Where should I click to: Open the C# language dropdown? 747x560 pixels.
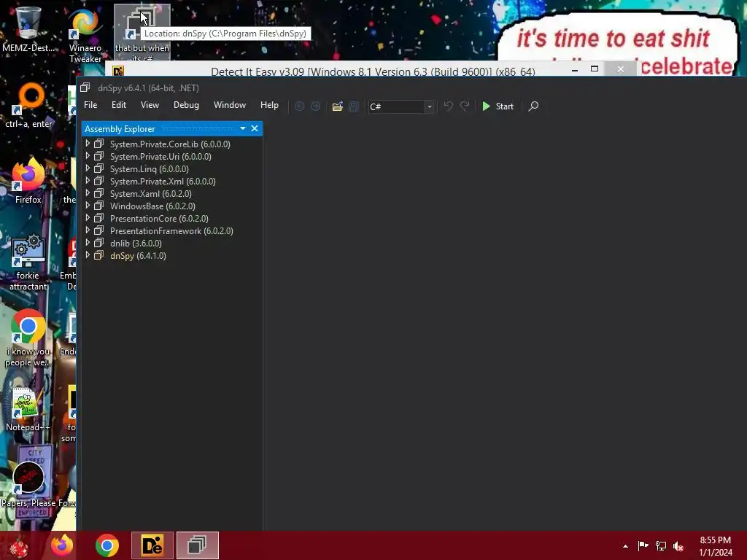pos(429,106)
